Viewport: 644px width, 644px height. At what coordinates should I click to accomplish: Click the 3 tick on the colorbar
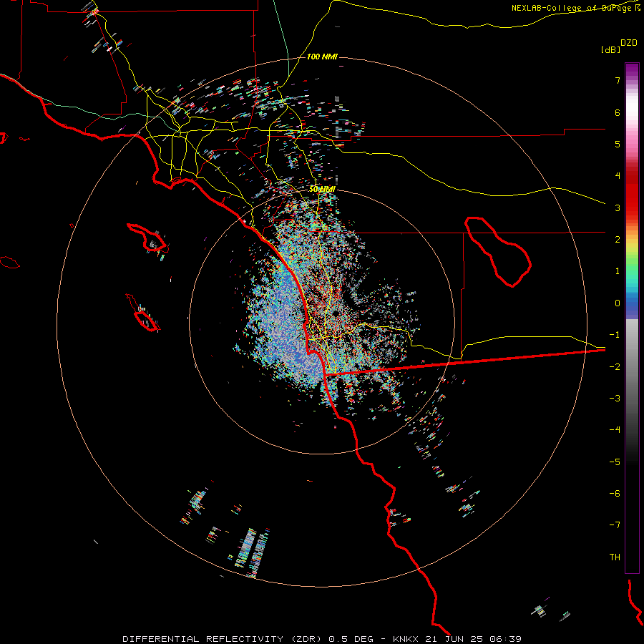(618, 208)
